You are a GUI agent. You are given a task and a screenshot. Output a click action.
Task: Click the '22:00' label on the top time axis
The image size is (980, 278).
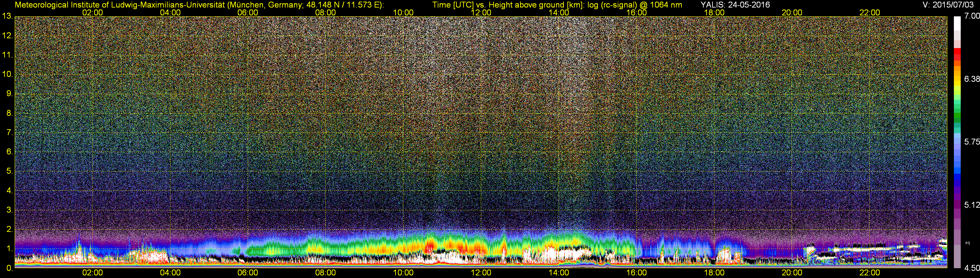tap(870, 12)
